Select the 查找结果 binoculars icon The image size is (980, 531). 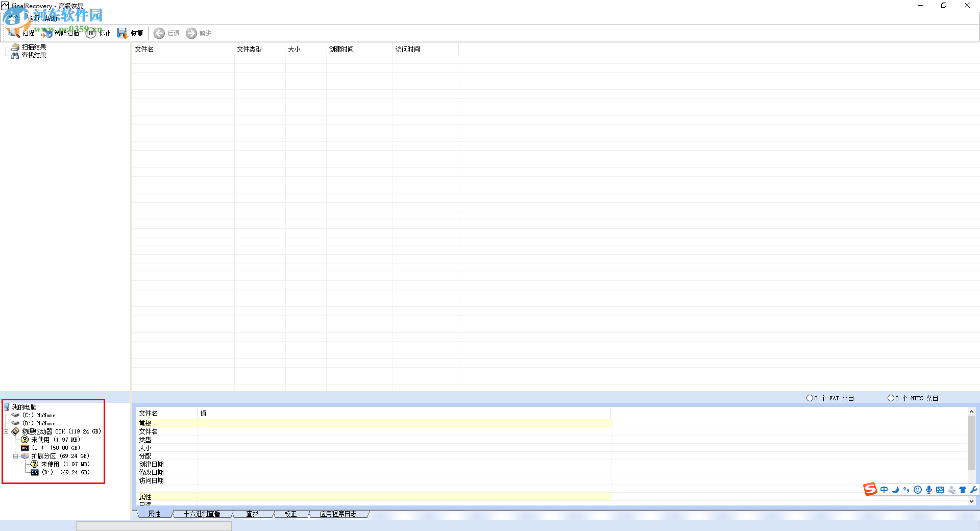15,55
